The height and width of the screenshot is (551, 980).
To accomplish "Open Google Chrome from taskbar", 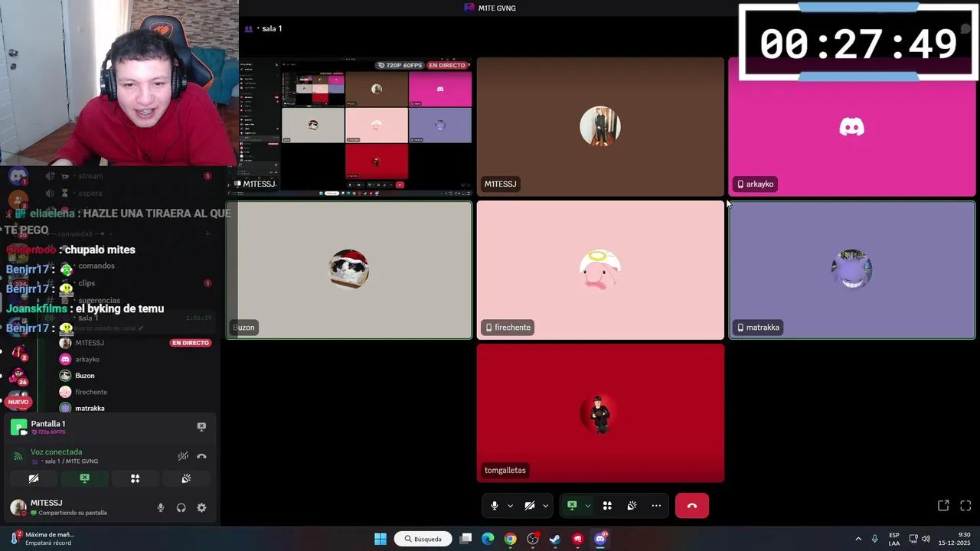I will [510, 539].
